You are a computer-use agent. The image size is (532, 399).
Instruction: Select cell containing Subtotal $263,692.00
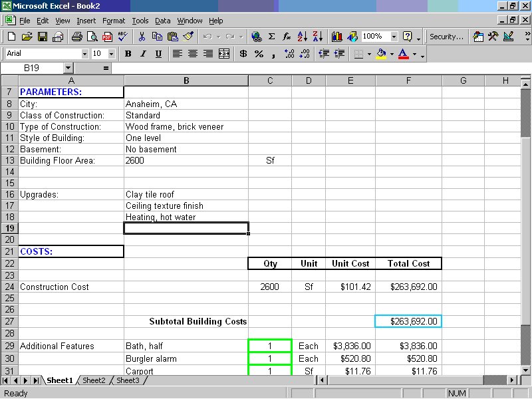pyautogui.click(x=408, y=321)
